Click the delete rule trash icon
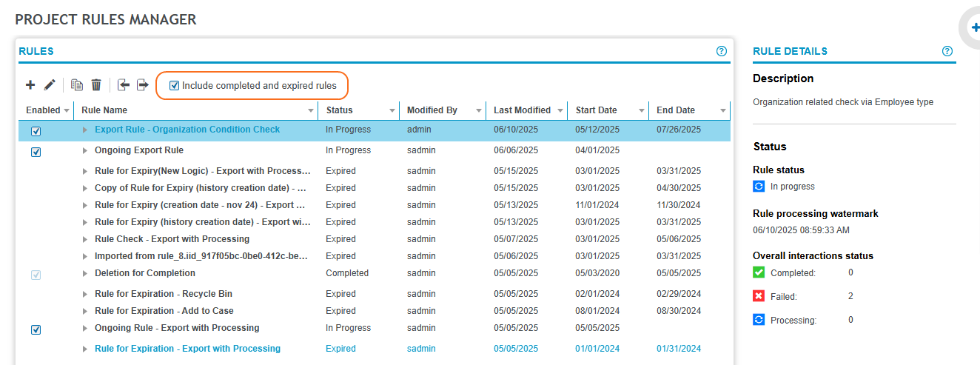This screenshot has width=980, height=365. (x=96, y=85)
